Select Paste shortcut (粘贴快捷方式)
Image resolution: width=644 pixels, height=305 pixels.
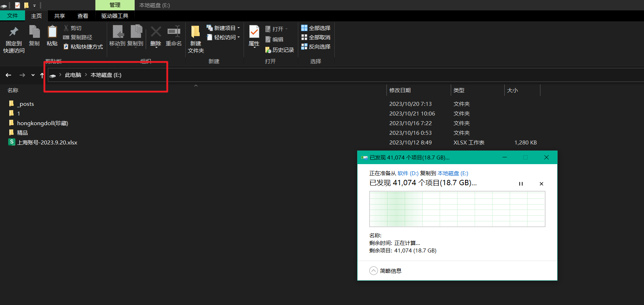pos(83,46)
